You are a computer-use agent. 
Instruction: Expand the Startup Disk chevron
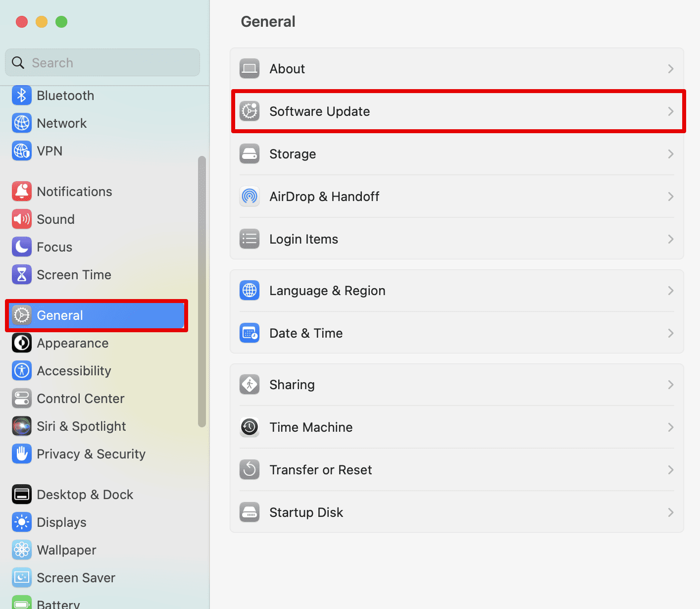pos(671,512)
